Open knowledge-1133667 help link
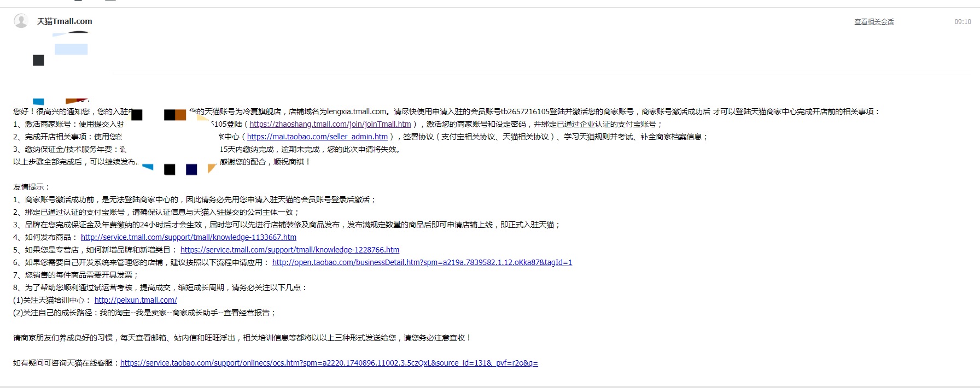Viewport: 980px width, 388px height. (x=189, y=237)
